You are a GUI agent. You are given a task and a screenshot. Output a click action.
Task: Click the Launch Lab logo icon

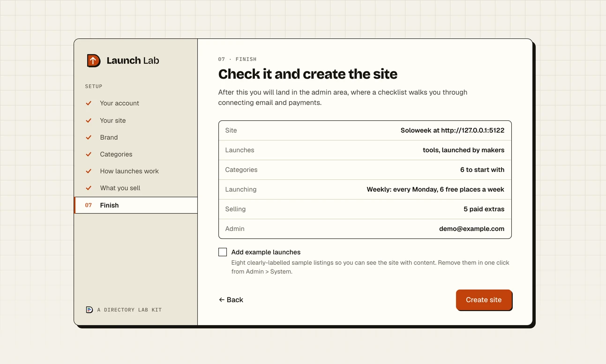coord(94,60)
